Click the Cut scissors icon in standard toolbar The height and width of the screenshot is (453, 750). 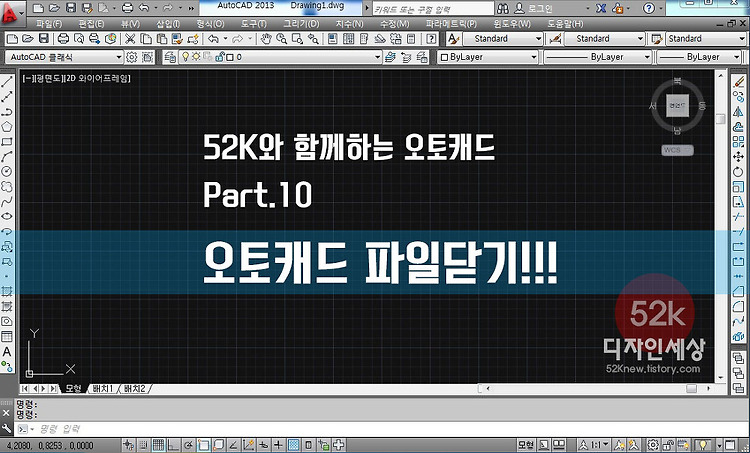pyautogui.click(x=130, y=39)
